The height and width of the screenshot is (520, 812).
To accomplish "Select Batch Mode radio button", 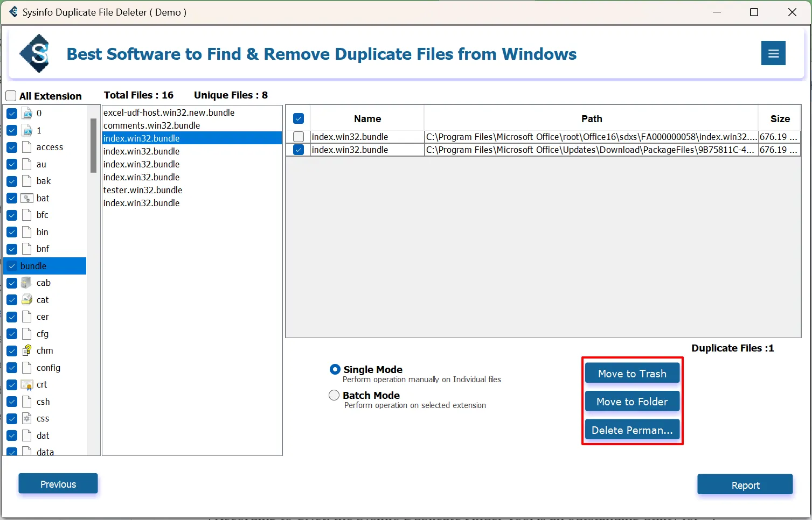I will 334,395.
